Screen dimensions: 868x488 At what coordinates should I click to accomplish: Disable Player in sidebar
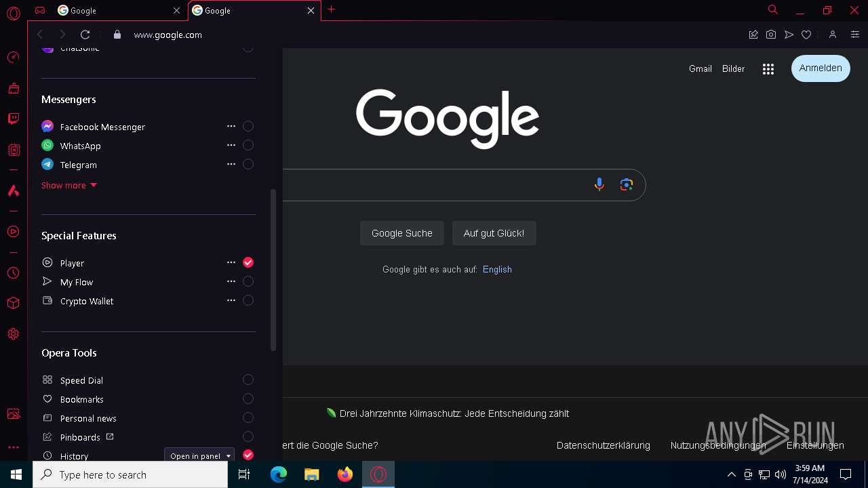point(248,262)
